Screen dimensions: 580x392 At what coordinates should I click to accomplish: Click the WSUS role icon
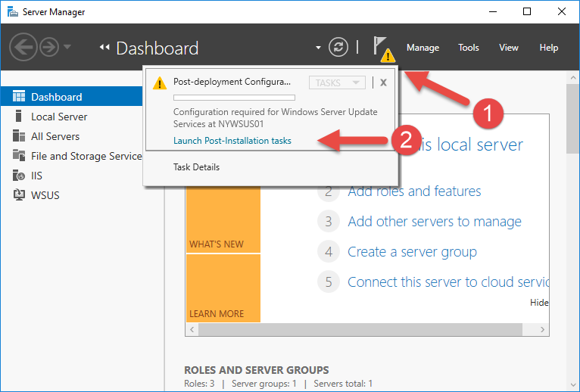[x=19, y=194]
